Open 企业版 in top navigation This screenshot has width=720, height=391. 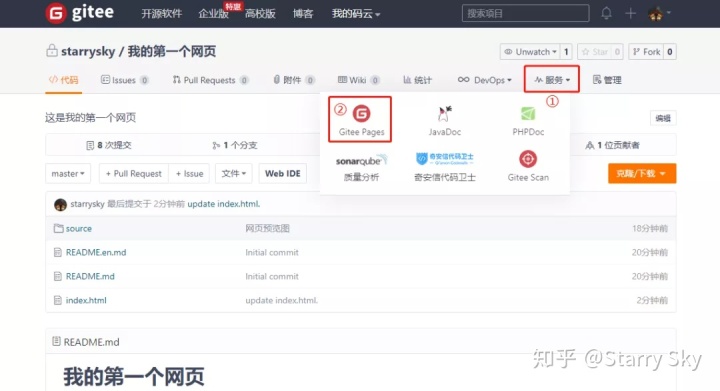point(214,14)
